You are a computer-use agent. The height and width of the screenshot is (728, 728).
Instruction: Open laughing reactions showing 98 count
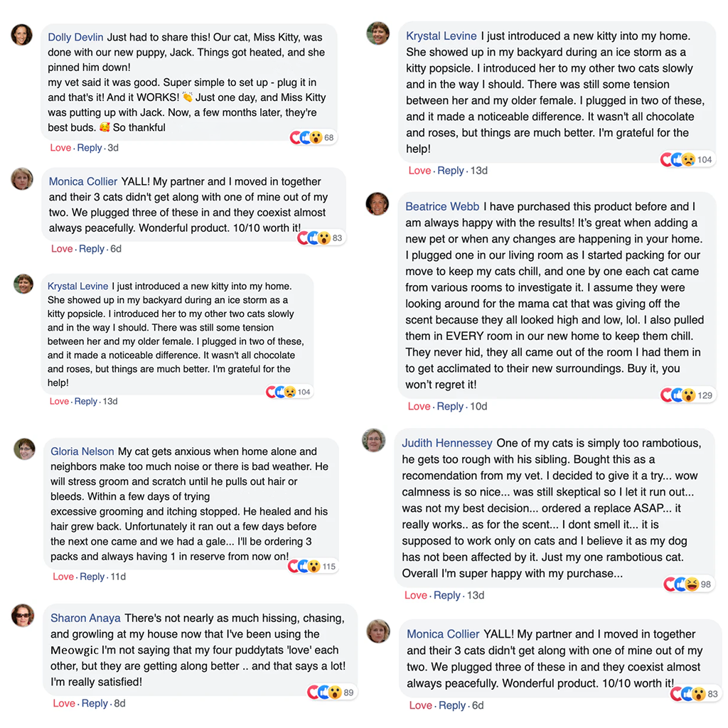tap(687, 584)
